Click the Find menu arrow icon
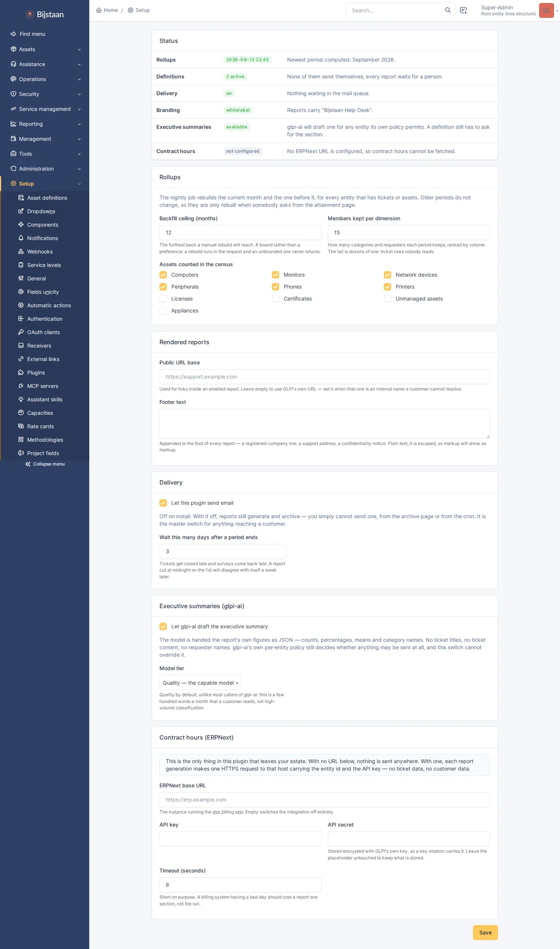 click(x=13, y=34)
